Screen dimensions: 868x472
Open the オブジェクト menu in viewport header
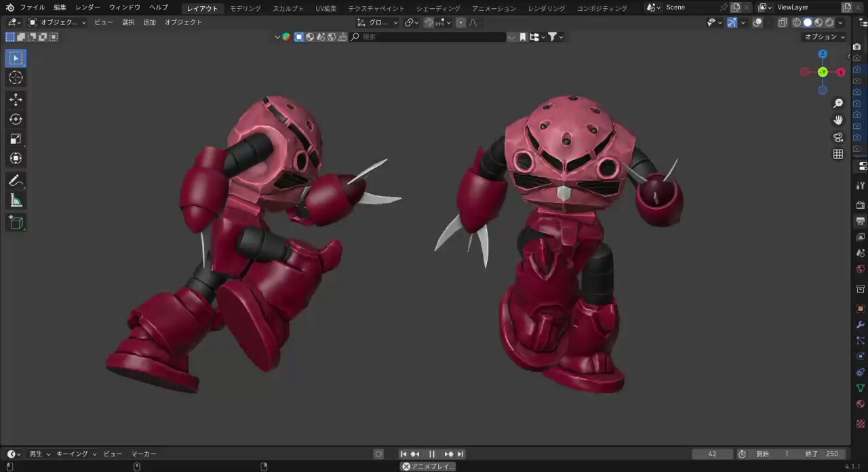pos(183,22)
